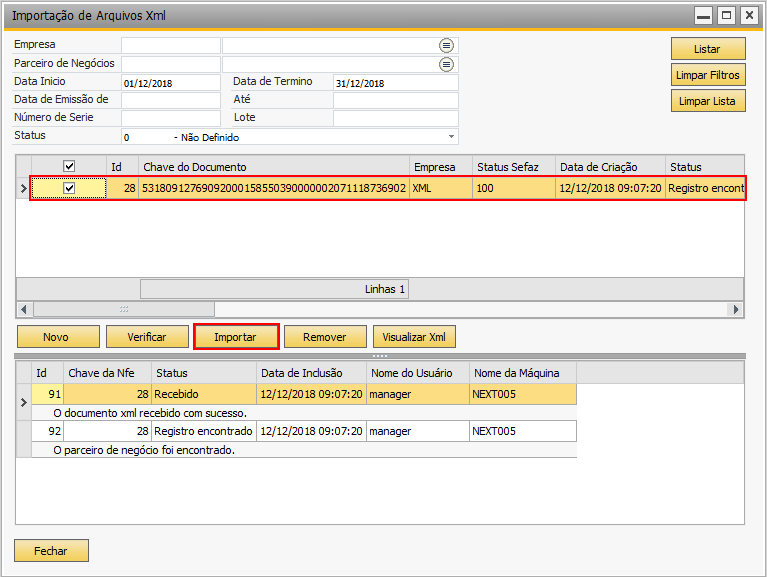Toggle the select-all checkbox in the grid header
The image size is (767, 577).
pos(69,166)
